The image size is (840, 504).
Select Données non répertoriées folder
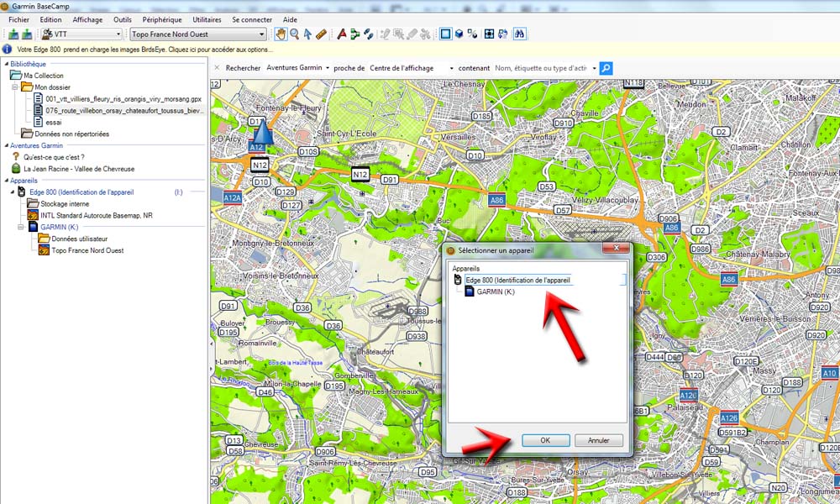point(71,134)
